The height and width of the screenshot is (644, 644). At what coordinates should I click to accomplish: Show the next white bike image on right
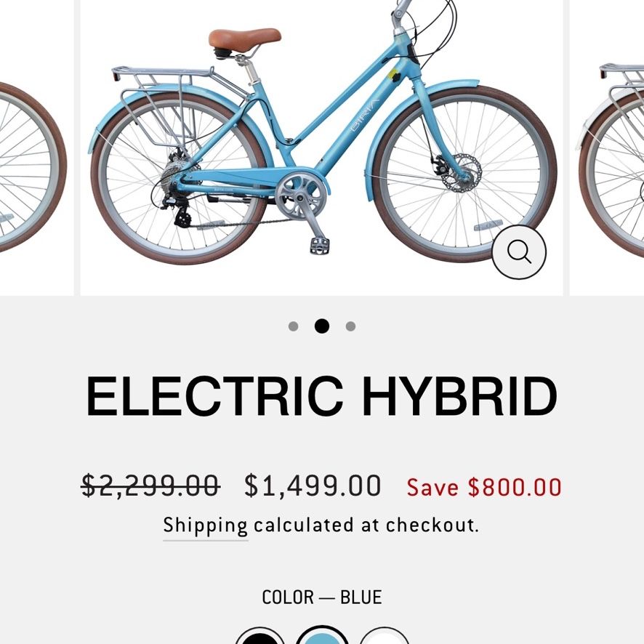(607, 147)
